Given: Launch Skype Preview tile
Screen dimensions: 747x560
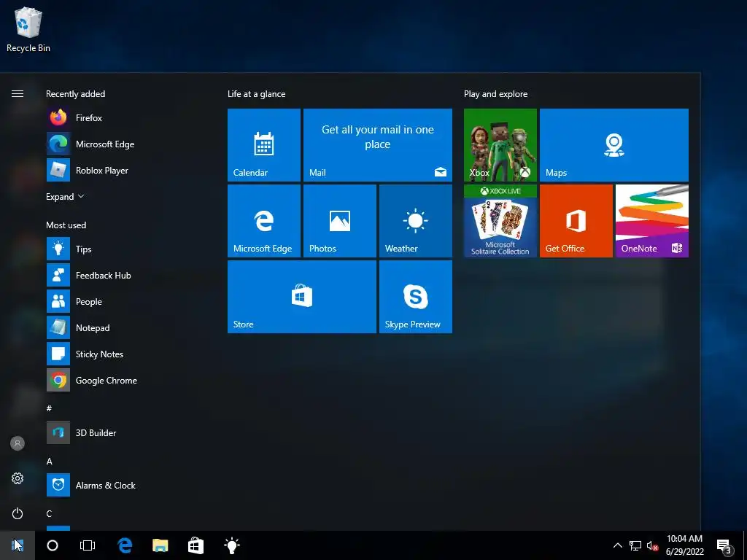Looking at the screenshot, I should pyautogui.click(x=415, y=297).
